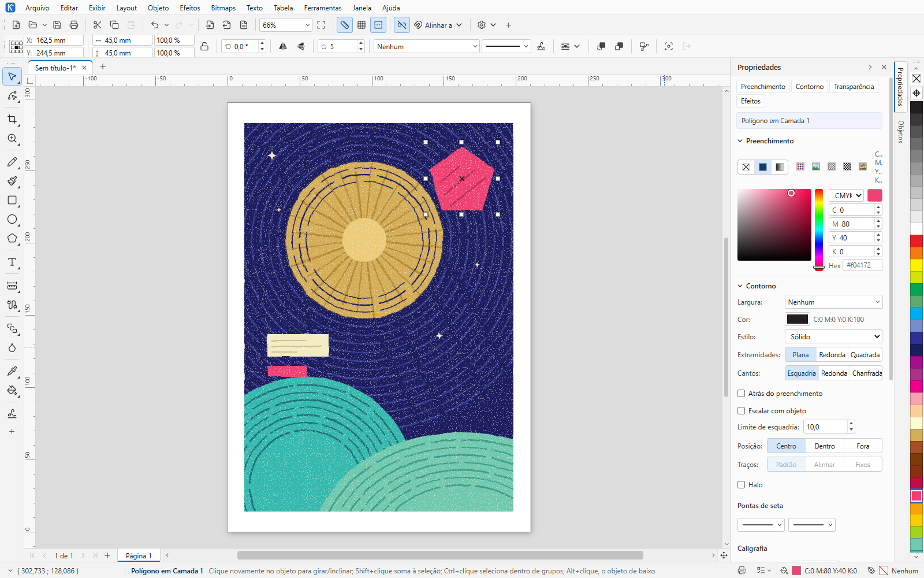Image resolution: width=924 pixels, height=578 pixels.
Task: Choose the Fountain fill icon
Action: coord(780,167)
